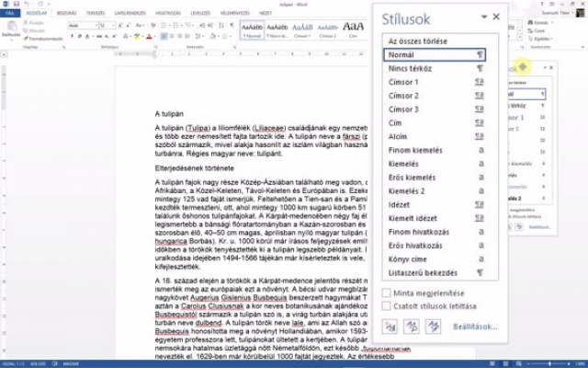Align text left in the ribbon
The image size is (588, 368).
tap(164, 37)
